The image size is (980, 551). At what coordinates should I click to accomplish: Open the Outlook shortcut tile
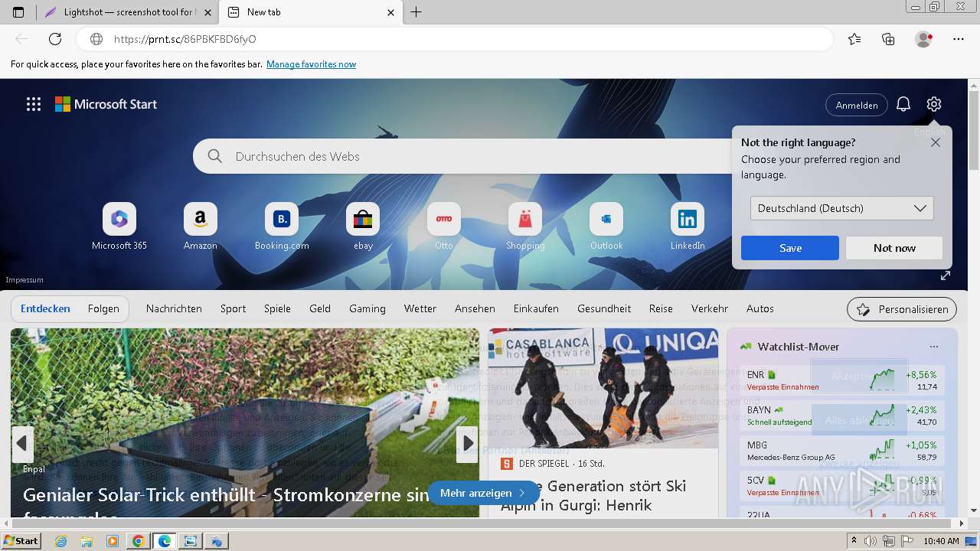point(606,227)
